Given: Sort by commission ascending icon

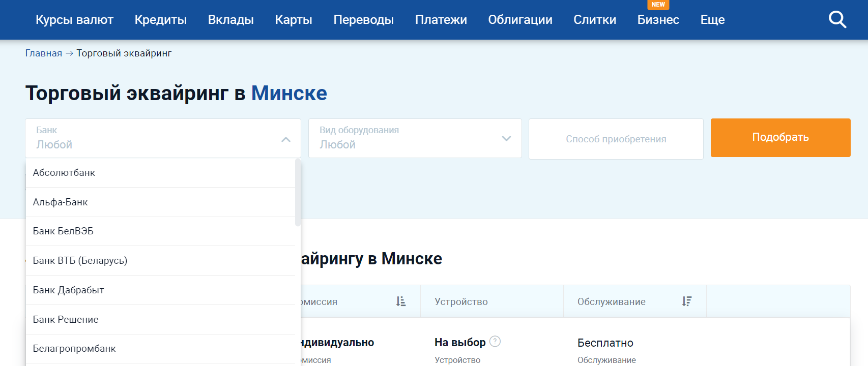Looking at the screenshot, I should (401, 301).
